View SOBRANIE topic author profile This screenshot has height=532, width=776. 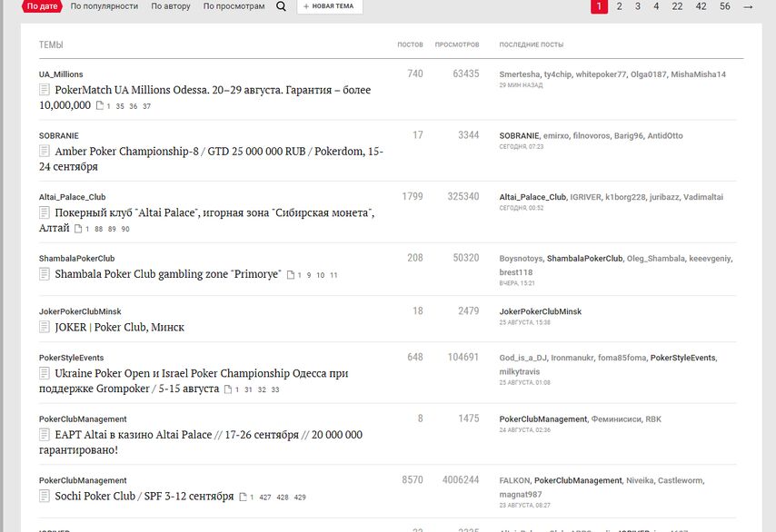59,135
